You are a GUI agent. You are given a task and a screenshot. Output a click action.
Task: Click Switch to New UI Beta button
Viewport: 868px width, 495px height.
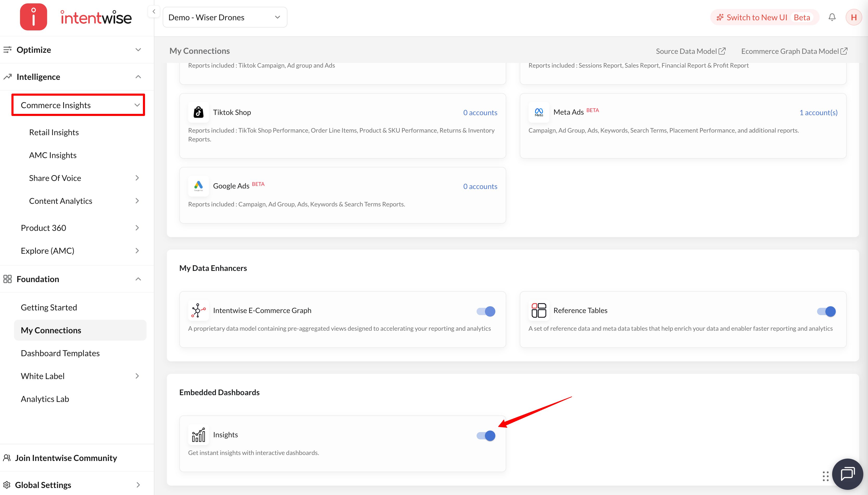click(764, 17)
